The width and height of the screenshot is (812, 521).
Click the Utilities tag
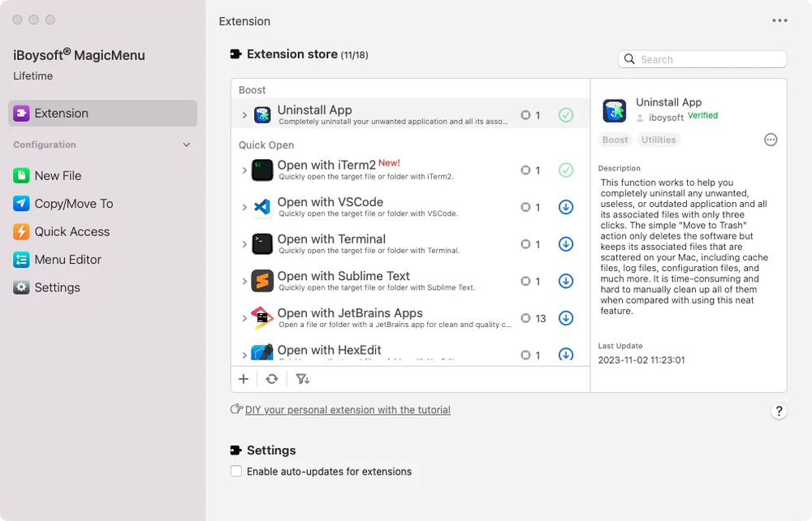coord(659,140)
